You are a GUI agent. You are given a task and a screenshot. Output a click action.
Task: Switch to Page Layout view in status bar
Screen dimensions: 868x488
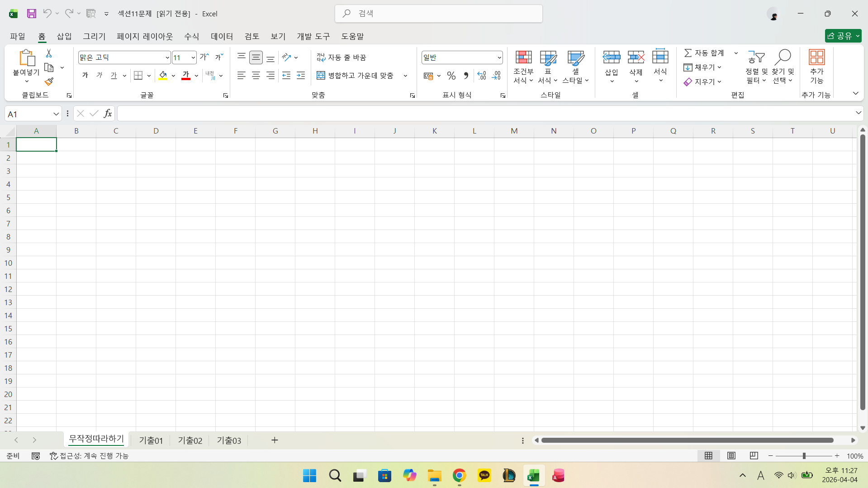[x=731, y=456]
